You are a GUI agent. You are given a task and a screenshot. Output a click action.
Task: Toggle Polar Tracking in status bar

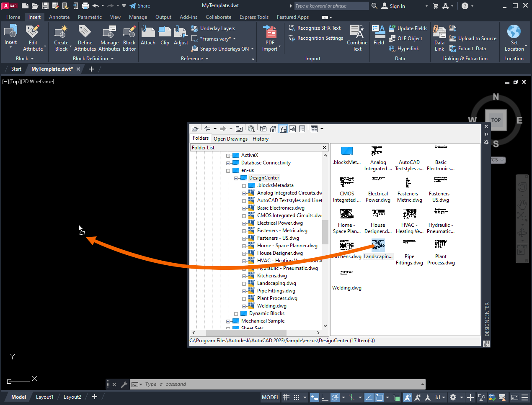click(x=335, y=397)
